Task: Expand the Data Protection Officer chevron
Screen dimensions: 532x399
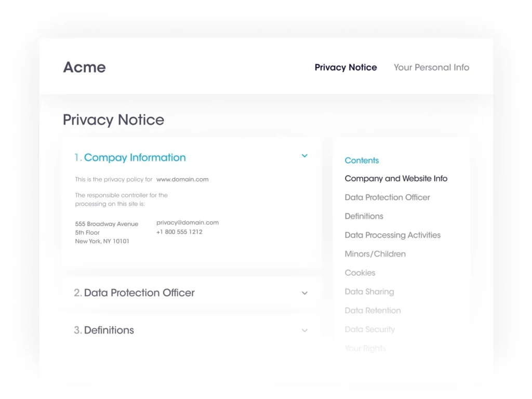Action: pyautogui.click(x=304, y=293)
